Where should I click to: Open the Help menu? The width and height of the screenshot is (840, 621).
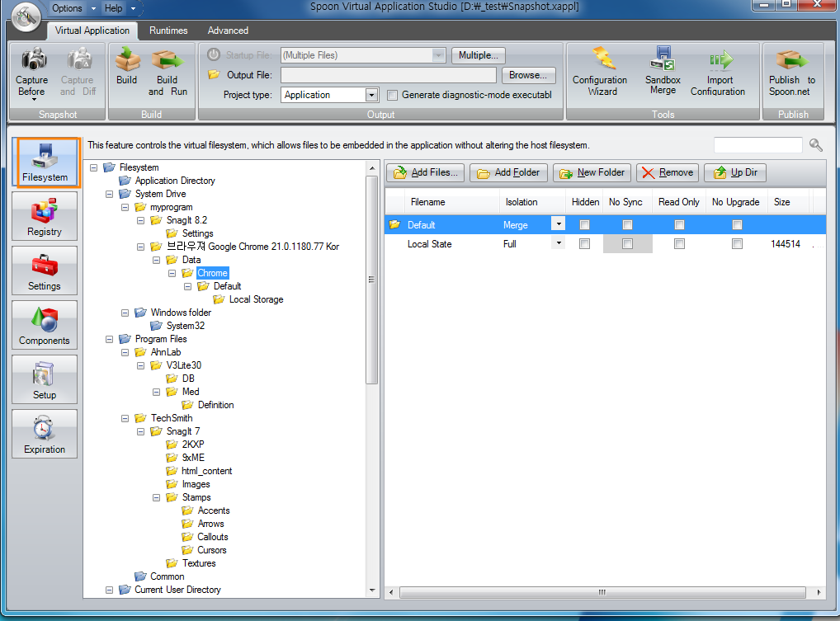113,8
